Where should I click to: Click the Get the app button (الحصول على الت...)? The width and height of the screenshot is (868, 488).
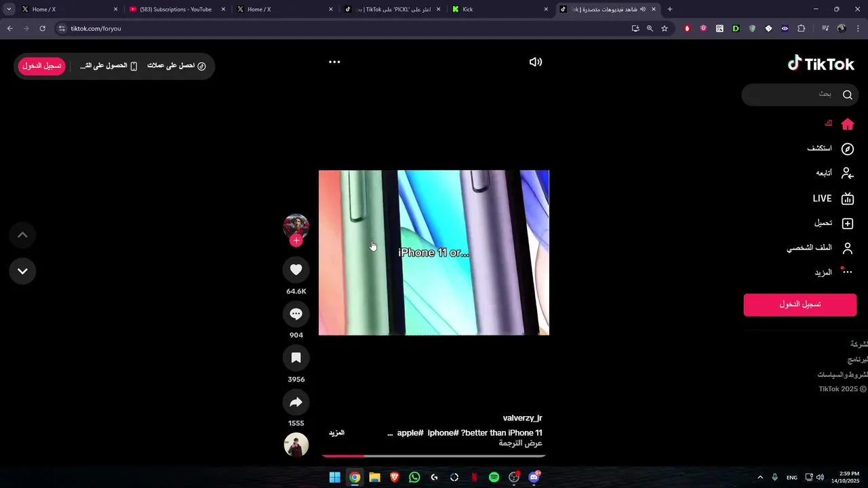(x=108, y=66)
